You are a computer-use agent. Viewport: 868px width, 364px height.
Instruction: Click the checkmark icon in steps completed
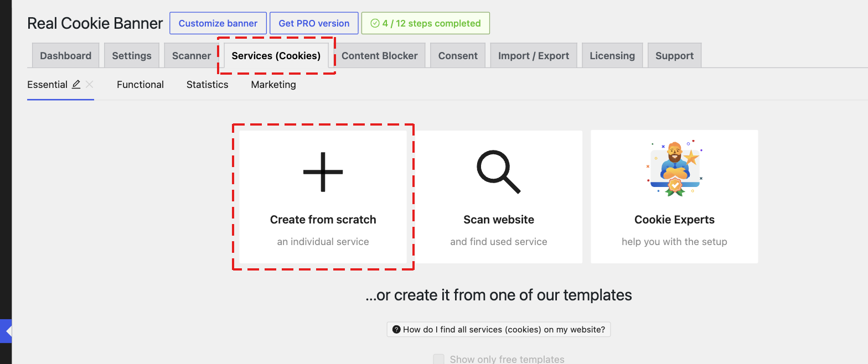pyautogui.click(x=375, y=23)
